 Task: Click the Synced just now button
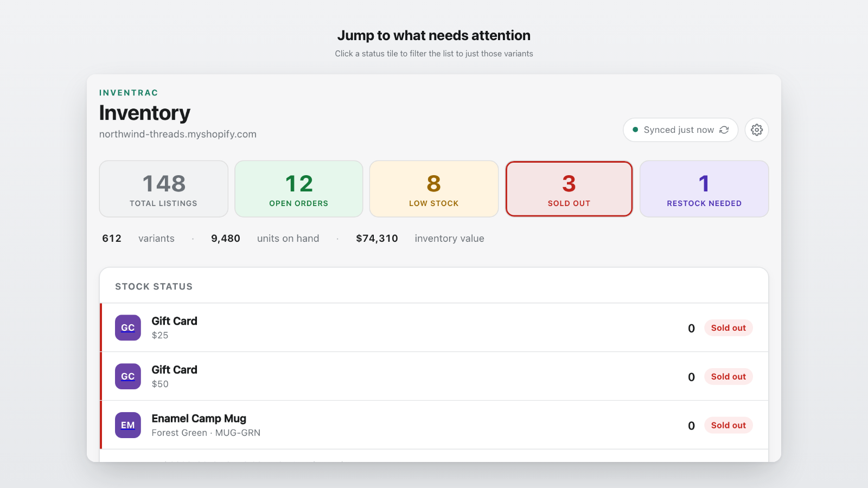[681, 130]
